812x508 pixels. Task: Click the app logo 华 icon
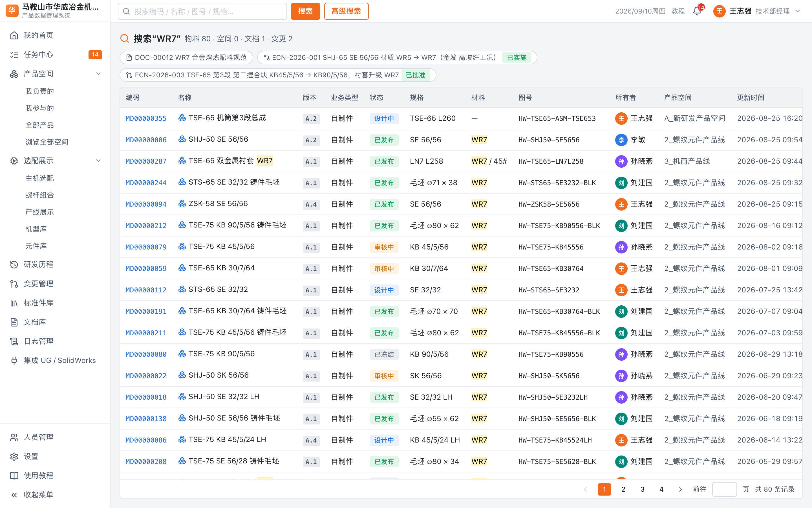point(12,11)
